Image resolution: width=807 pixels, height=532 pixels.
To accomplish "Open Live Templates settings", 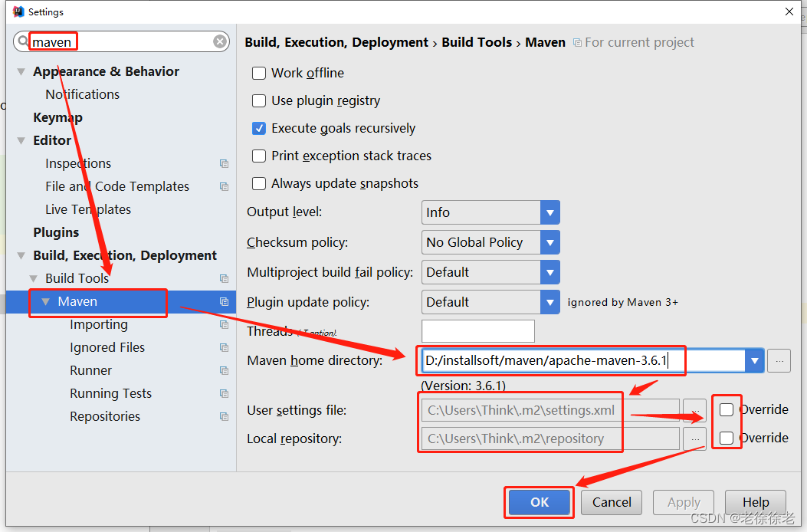I will (x=88, y=209).
